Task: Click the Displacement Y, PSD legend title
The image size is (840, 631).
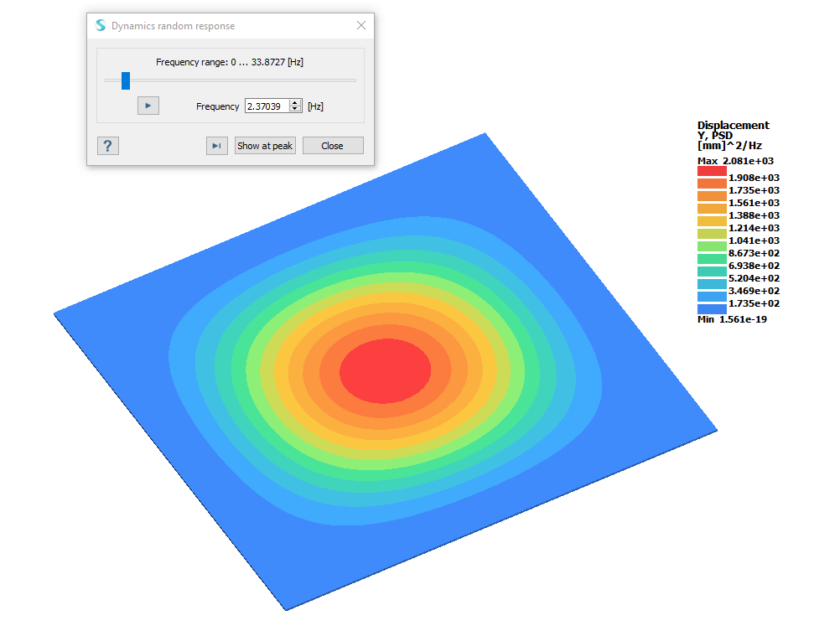Action: (x=733, y=131)
